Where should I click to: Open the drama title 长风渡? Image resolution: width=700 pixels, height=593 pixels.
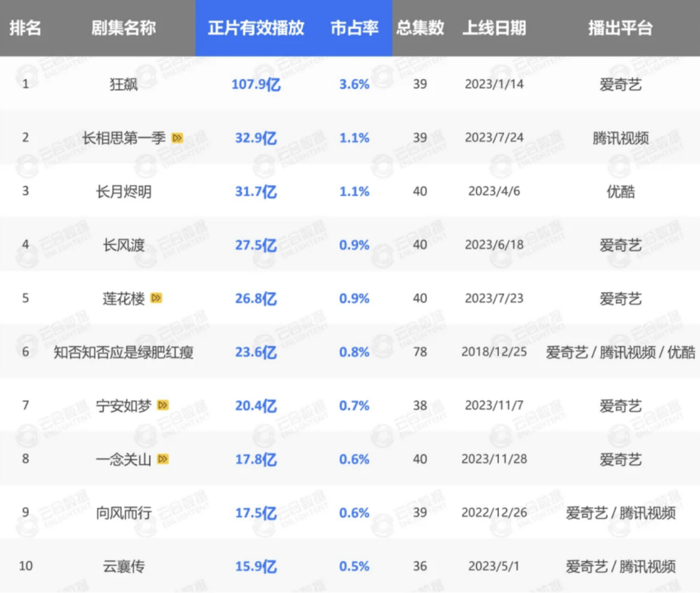tap(124, 245)
